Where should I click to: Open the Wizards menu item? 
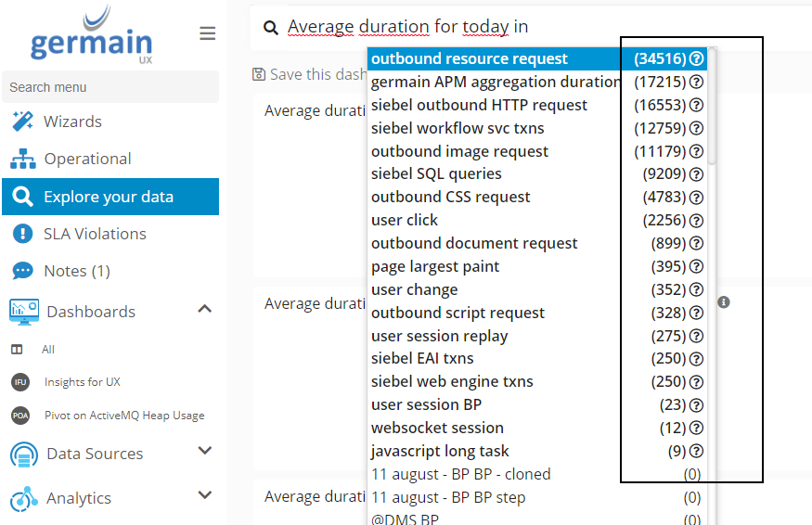pos(72,122)
